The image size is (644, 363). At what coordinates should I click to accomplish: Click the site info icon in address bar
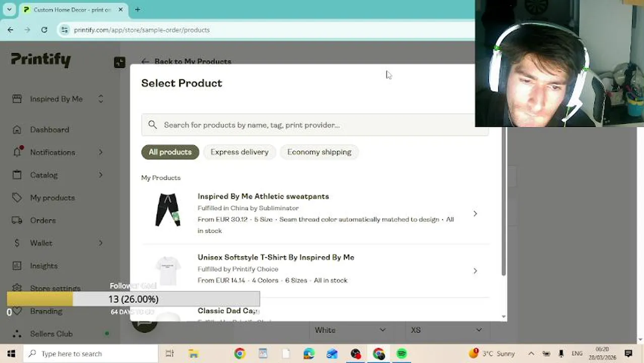(x=64, y=30)
